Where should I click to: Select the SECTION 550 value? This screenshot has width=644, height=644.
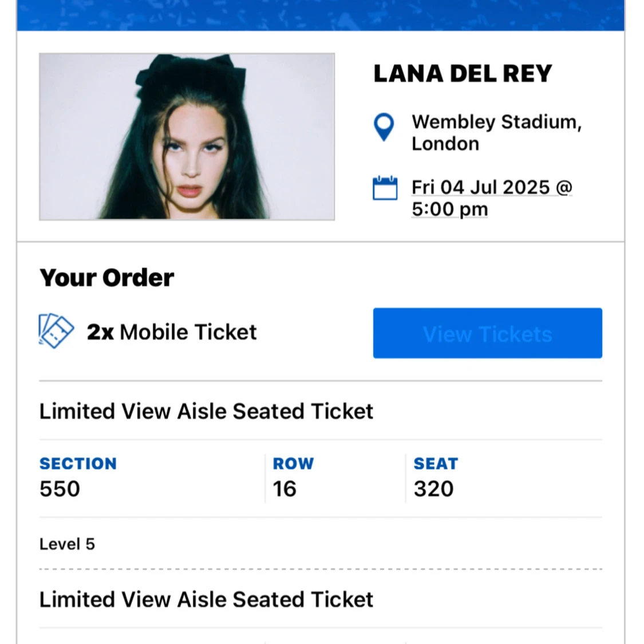tap(59, 488)
